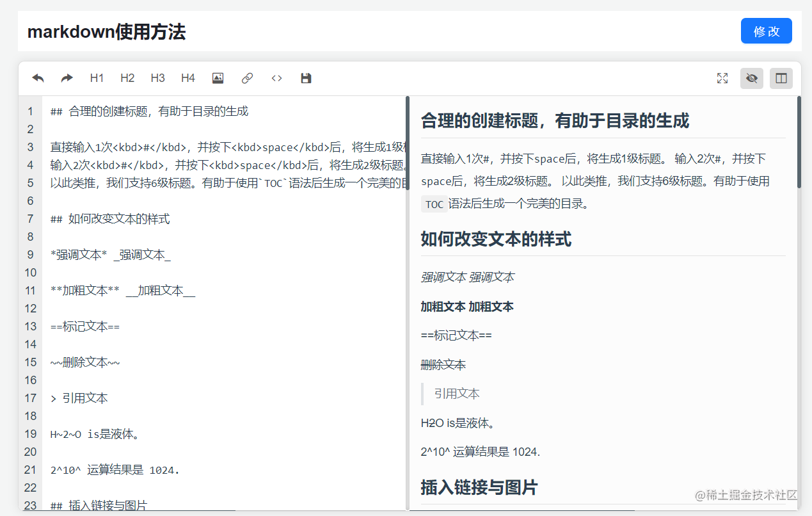Viewport: 812px width, 516px height.
Task: Insert a code block with the <> icon
Action: pyautogui.click(x=276, y=77)
